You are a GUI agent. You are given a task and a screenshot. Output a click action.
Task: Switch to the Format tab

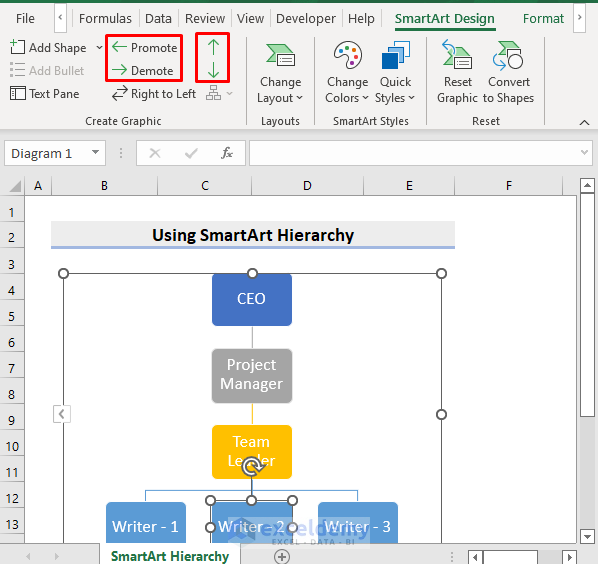pyautogui.click(x=543, y=18)
